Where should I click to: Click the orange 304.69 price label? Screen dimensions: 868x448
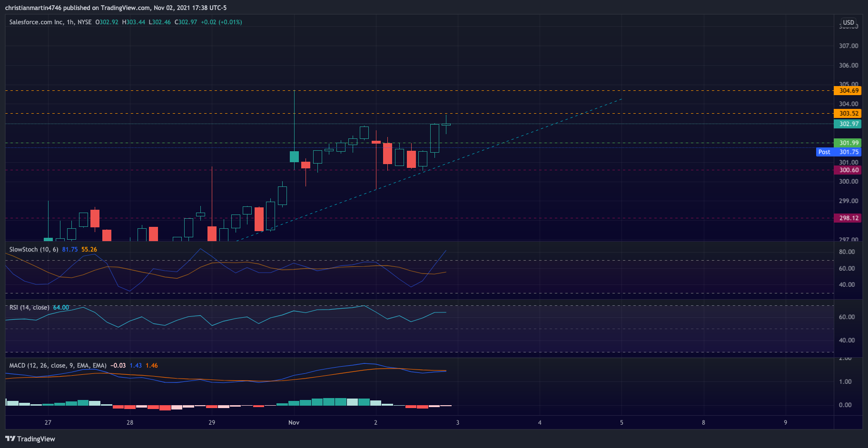[x=848, y=90]
